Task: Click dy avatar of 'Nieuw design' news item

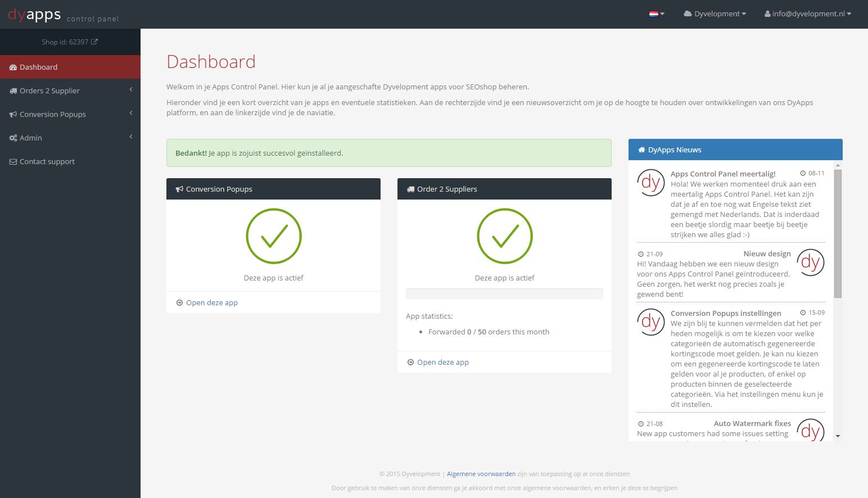Action: 811,262
